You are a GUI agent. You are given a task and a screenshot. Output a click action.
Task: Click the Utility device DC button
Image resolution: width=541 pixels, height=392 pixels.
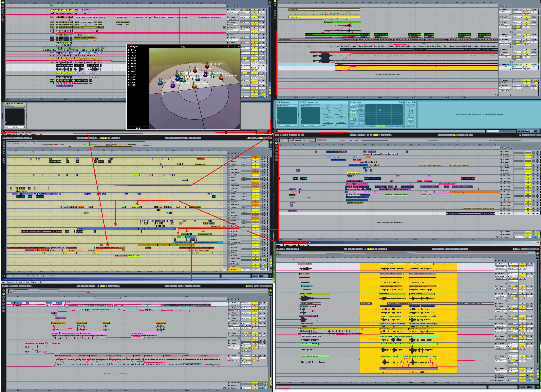(413, 105)
